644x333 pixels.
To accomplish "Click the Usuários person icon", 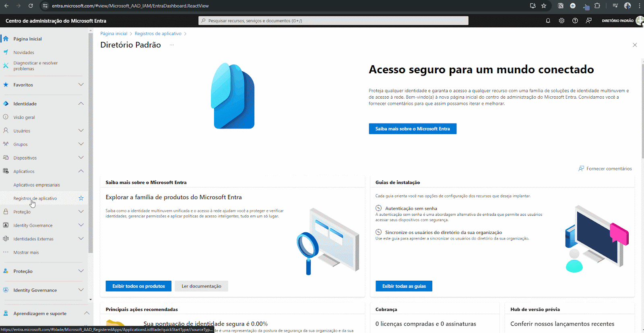I will coord(6,130).
